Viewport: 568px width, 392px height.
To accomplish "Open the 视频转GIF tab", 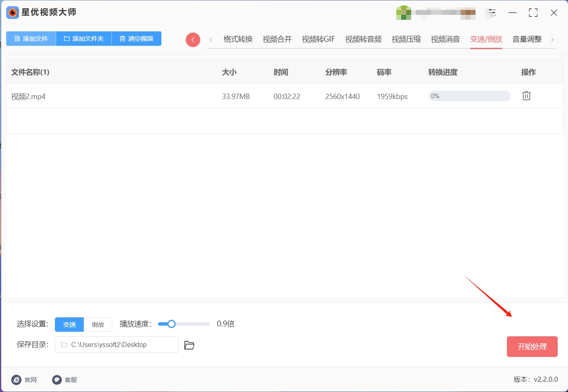I will (x=318, y=39).
